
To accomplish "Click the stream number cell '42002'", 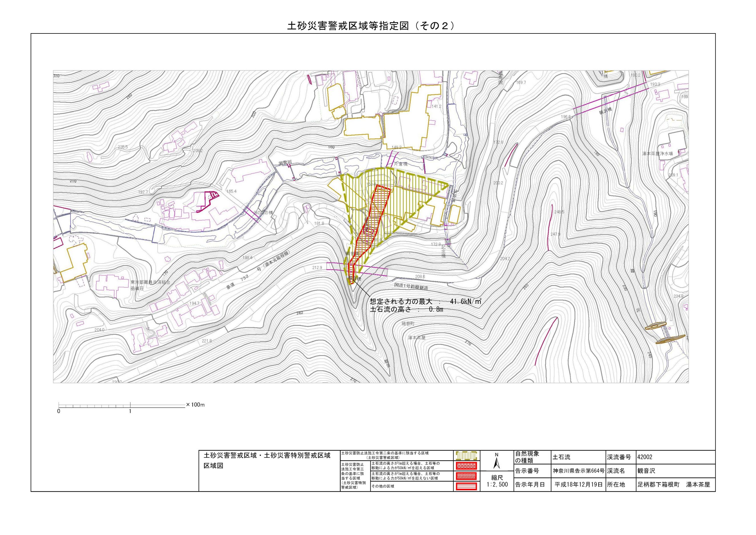I will [645, 457].
